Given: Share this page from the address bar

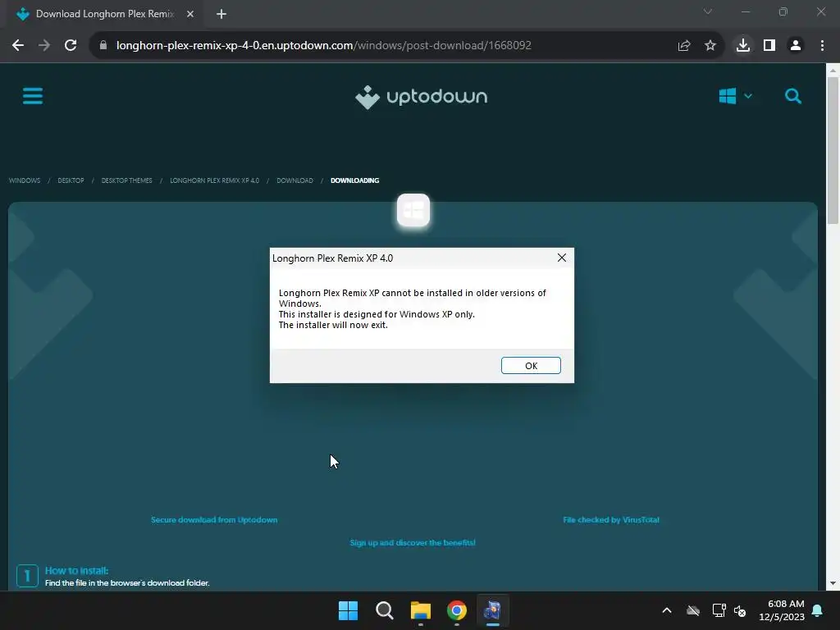Looking at the screenshot, I should pyautogui.click(x=683, y=46).
